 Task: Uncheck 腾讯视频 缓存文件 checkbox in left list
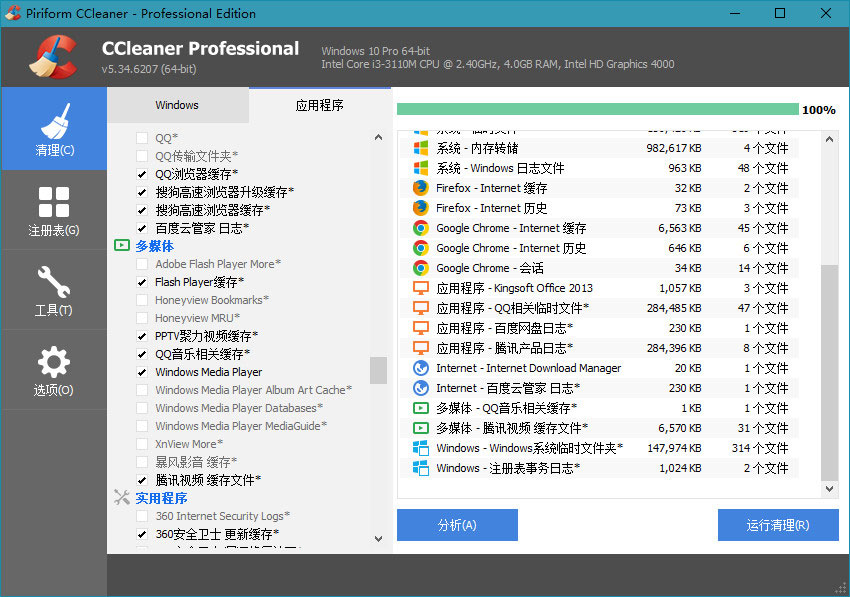click(x=142, y=480)
